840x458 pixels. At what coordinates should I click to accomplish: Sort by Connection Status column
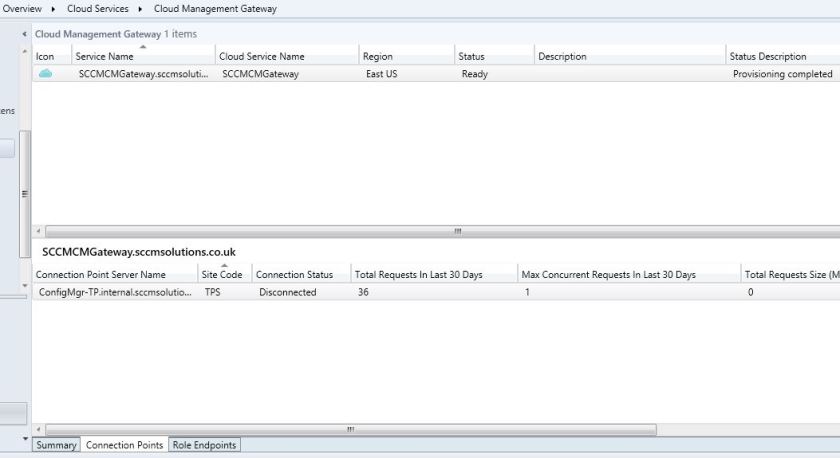tap(301, 274)
